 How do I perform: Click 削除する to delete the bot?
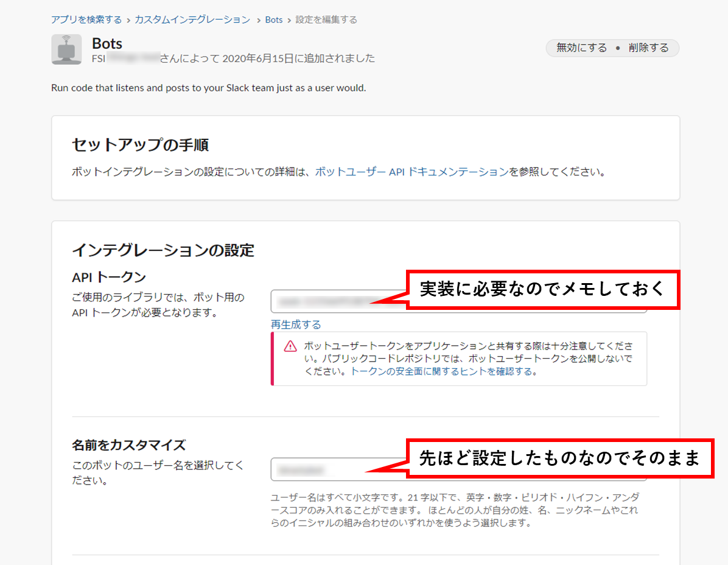click(x=648, y=48)
